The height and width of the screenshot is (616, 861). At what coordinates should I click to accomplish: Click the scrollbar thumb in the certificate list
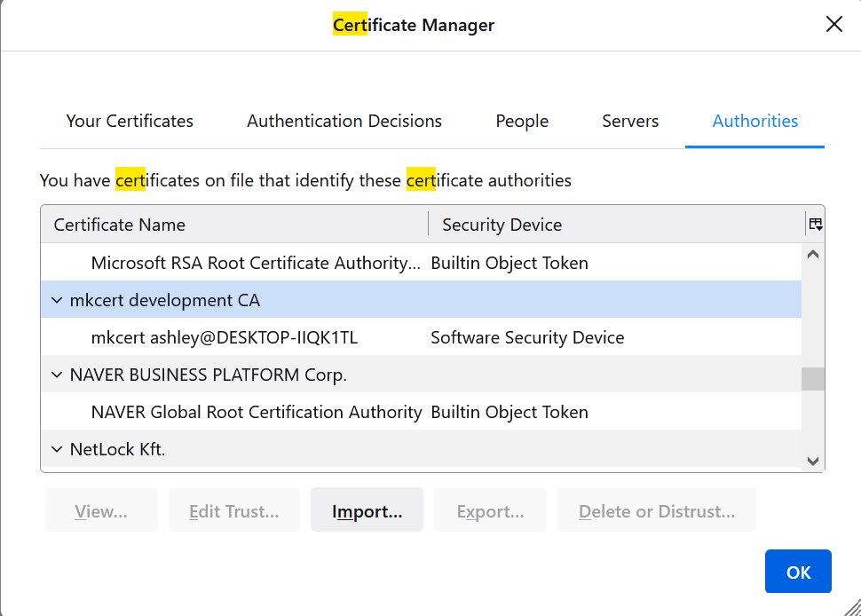click(x=812, y=378)
